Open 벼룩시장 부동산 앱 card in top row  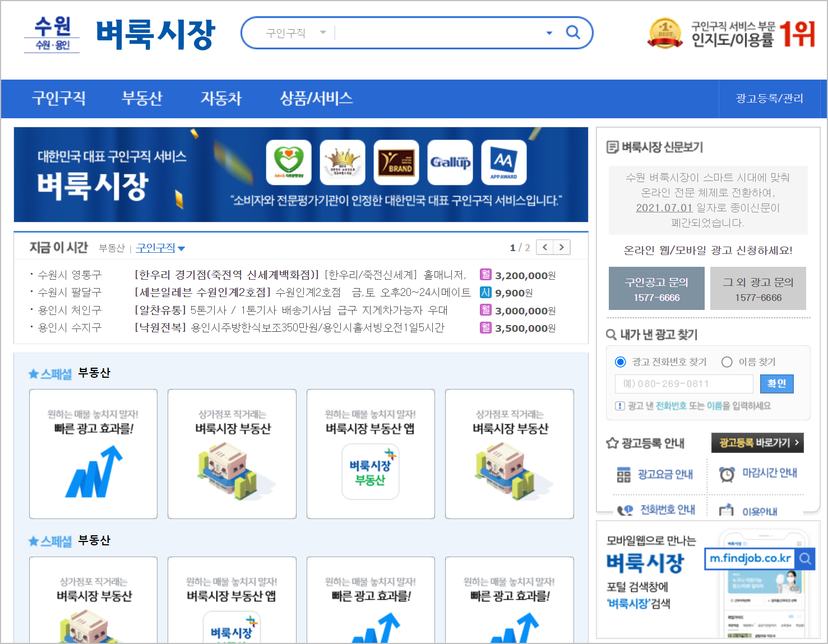tap(371, 454)
